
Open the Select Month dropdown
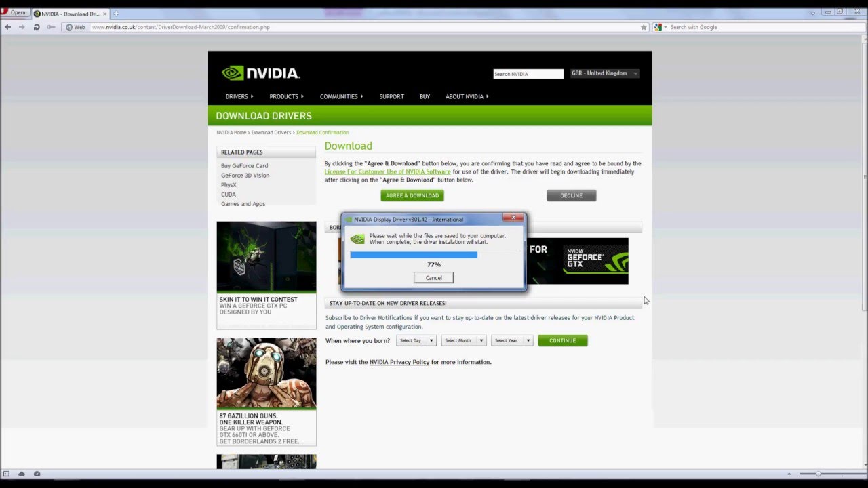pos(463,340)
